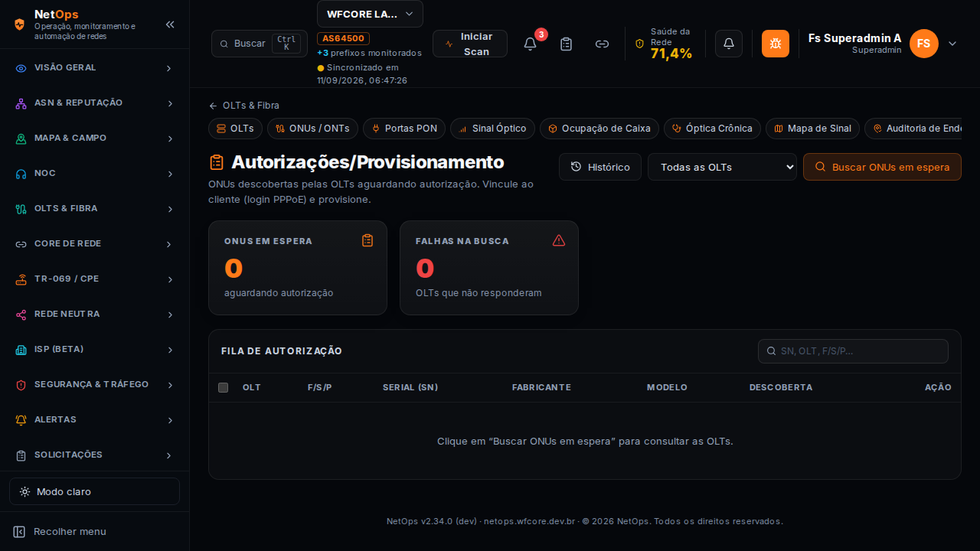Open the Portas PON tab
This screenshot has height=551, width=980.
click(404, 129)
